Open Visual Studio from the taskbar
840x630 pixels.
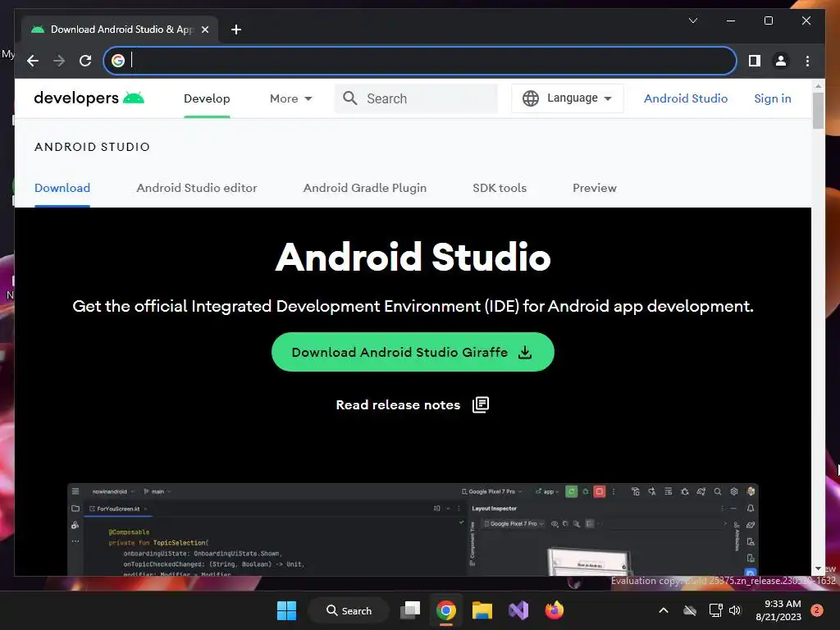518,610
